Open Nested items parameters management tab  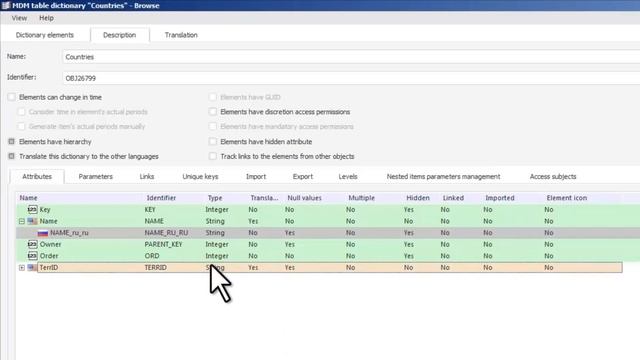(443, 177)
